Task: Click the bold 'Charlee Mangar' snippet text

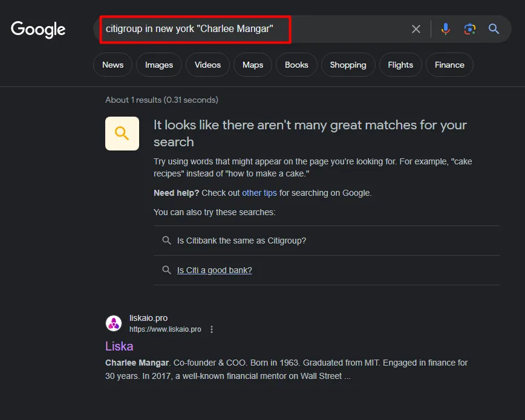Action: (137, 363)
